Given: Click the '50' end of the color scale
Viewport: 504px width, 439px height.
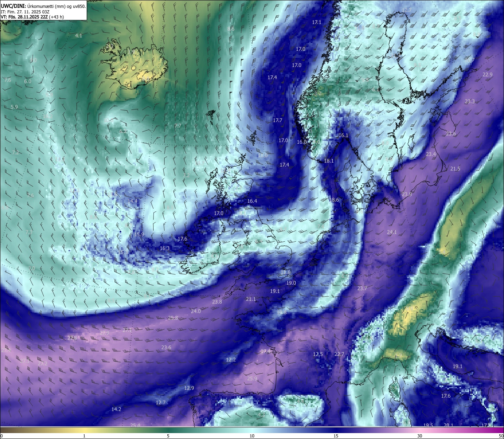Looking at the screenshot, I should [501, 436].
